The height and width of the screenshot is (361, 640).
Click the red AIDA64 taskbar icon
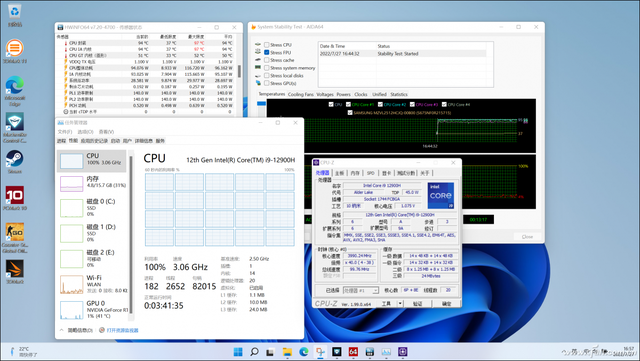click(353, 352)
